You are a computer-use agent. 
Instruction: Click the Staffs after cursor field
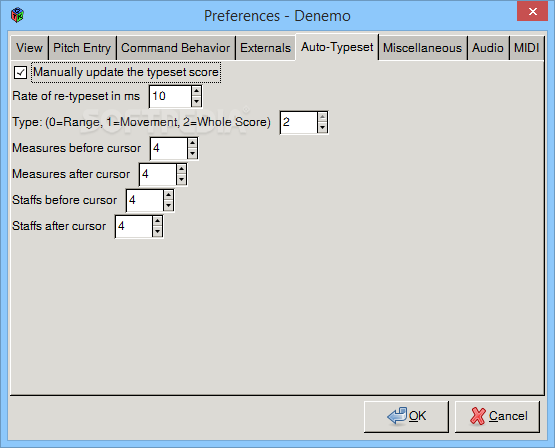[x=134, y=226]
